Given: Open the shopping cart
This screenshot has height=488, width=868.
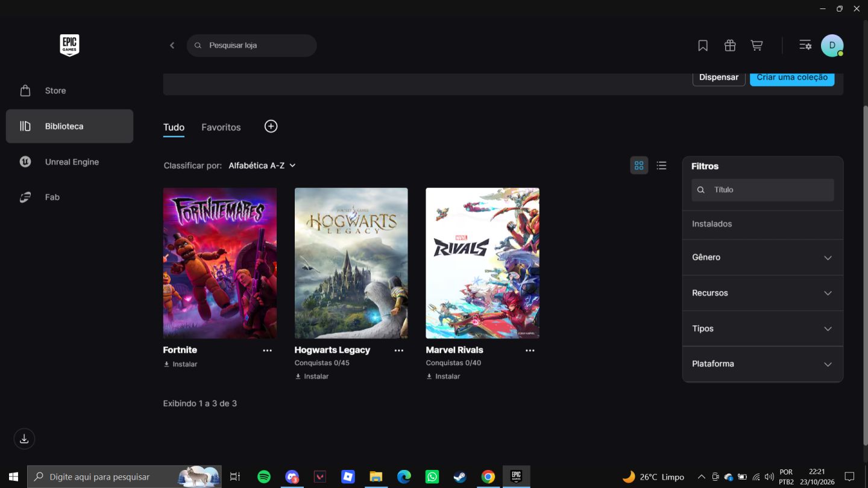Looking at the screenshot, I should 756,45.
